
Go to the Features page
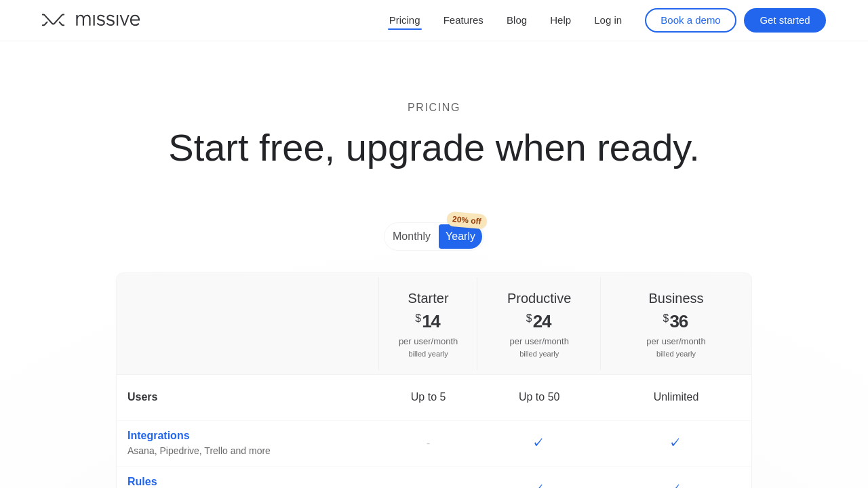pyautogui.click(x=463, y=20)
